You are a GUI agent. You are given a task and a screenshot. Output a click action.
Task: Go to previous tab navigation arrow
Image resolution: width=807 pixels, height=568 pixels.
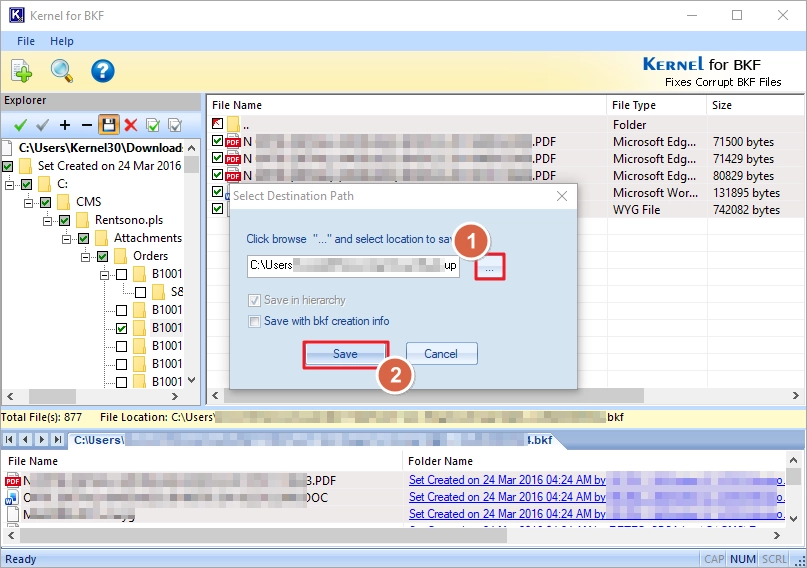25,439
